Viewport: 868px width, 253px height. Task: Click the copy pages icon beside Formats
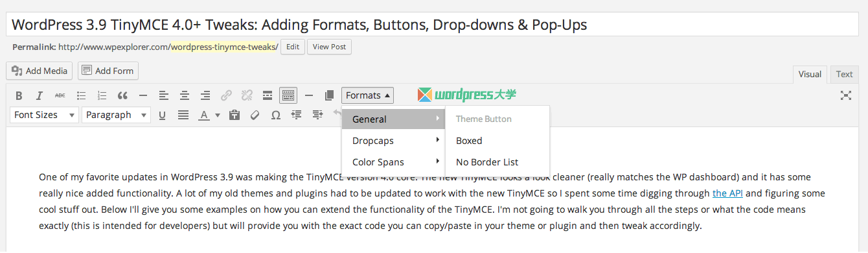pyautogui.click(x=329, y=96)
